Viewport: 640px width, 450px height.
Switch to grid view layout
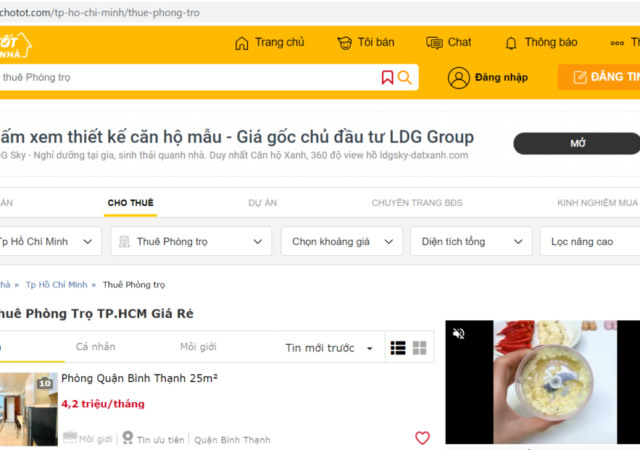[420, 348]
